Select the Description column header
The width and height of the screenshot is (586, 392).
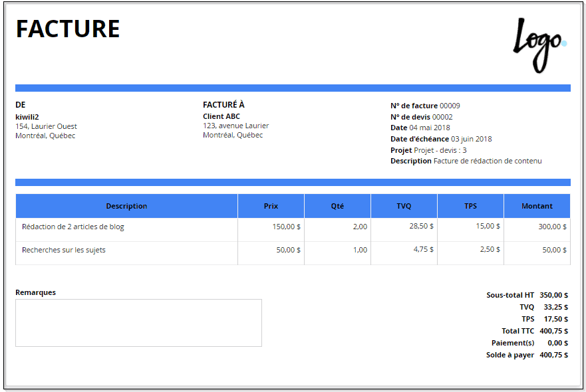[x=126, y=206]
